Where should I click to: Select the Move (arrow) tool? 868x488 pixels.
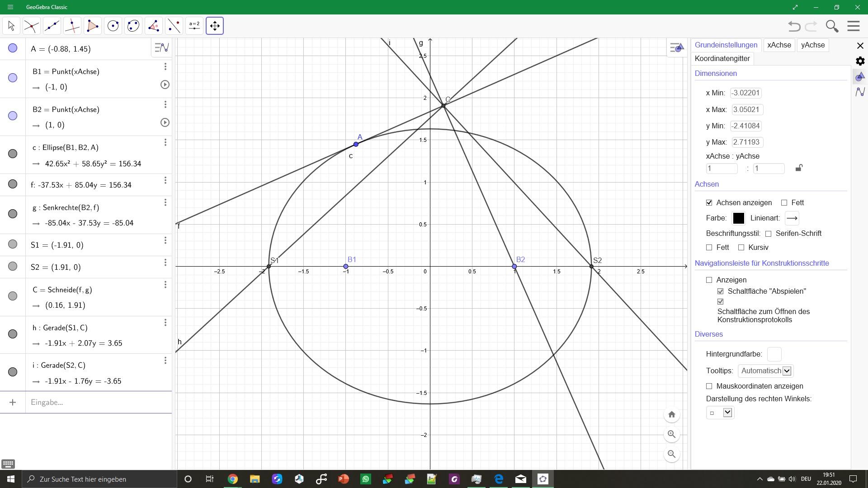[x=11, y=26]
